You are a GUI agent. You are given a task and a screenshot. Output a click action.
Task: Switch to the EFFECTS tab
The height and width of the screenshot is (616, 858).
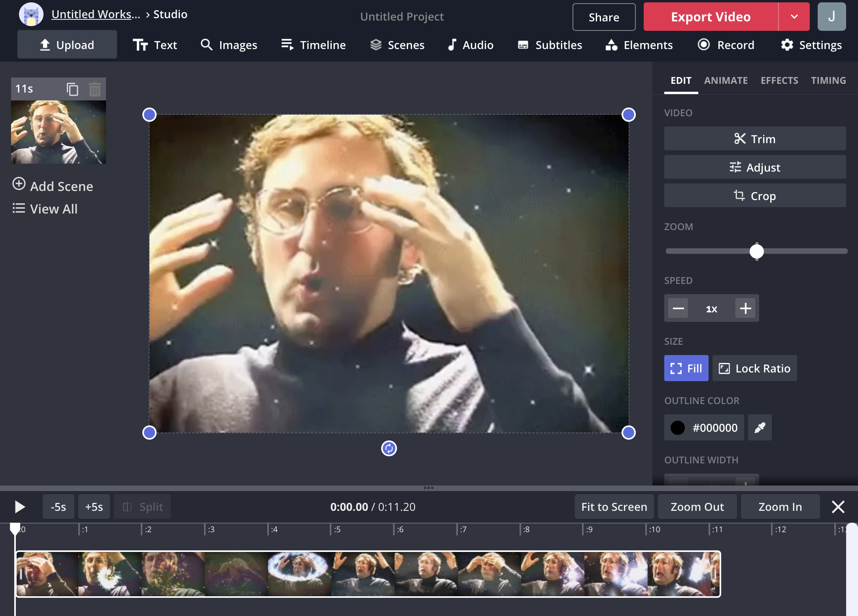point(779,80)
